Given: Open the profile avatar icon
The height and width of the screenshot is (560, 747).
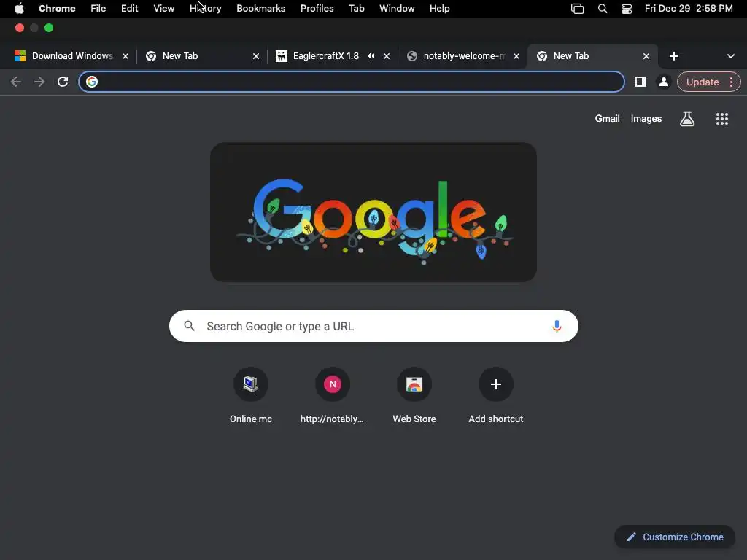Looking at the screenshot, I should tap(663, 82).
